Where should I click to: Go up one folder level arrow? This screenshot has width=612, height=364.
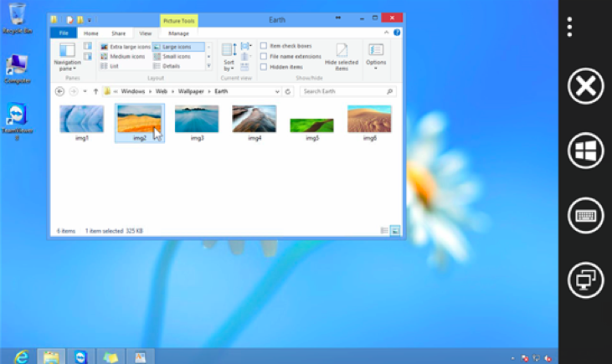[x=95, y=91]
